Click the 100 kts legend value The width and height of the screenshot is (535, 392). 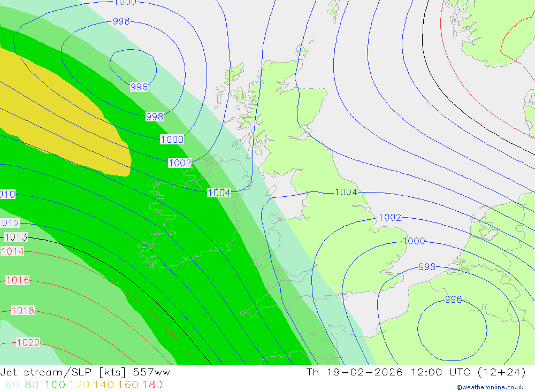(55, 385)
